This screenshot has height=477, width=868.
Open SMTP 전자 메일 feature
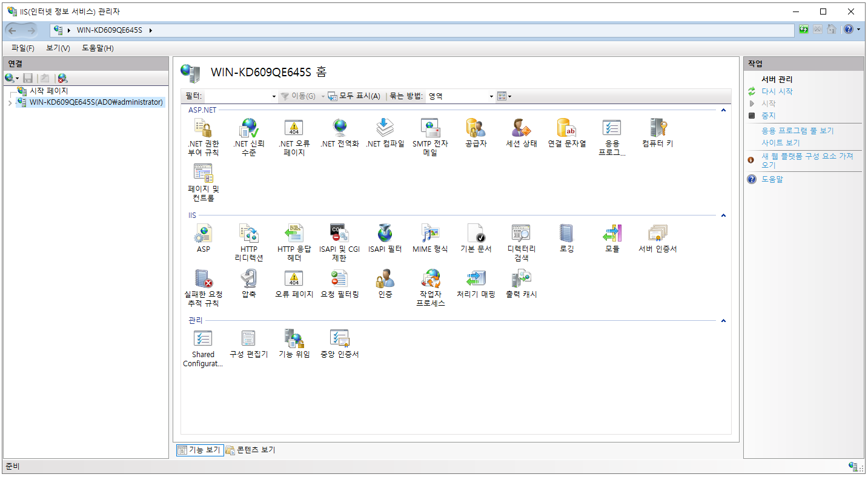(x=430, y=137)
